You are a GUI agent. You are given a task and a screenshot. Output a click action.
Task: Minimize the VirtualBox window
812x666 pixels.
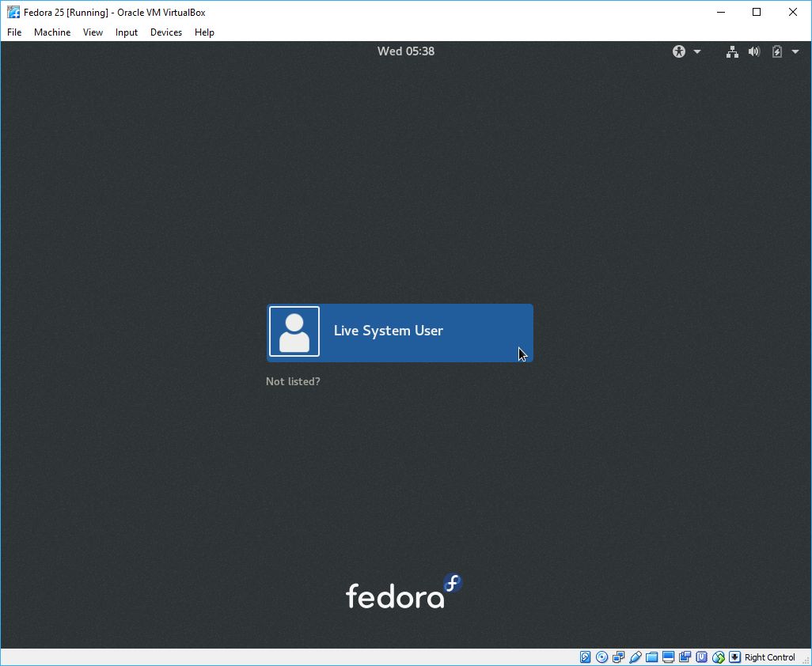721,12
